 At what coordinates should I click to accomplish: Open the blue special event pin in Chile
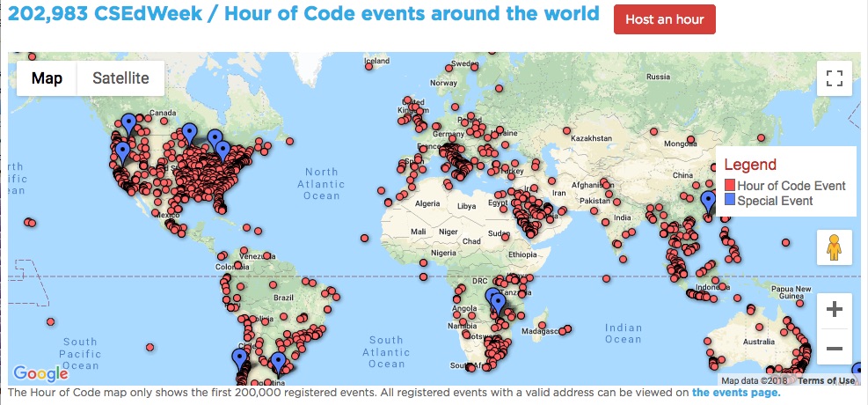pos(240,361)
